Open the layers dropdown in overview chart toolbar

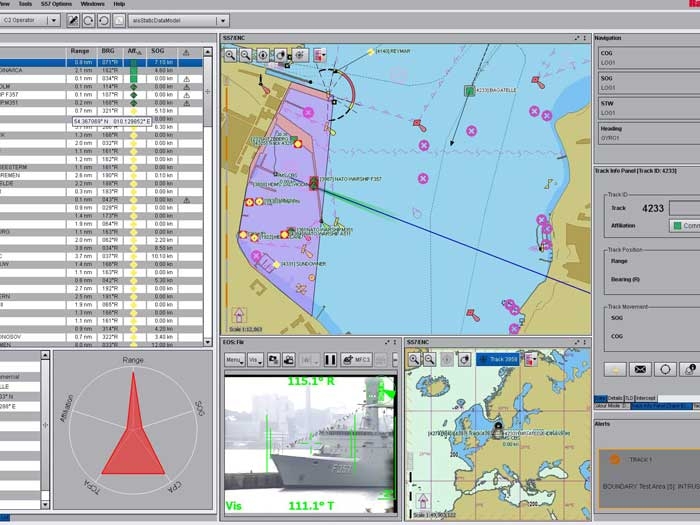[530, 359]
